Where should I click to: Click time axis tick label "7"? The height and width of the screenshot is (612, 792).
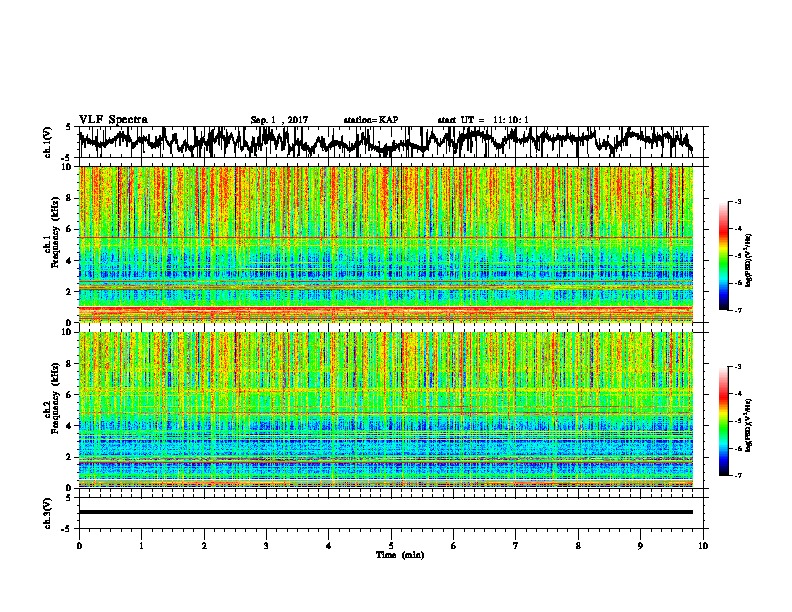click(516, 546)
